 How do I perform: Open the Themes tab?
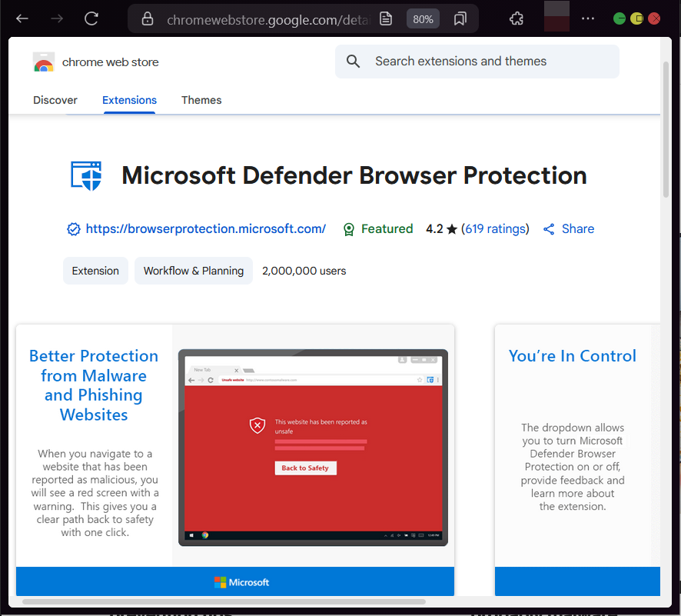click(201, 100)
